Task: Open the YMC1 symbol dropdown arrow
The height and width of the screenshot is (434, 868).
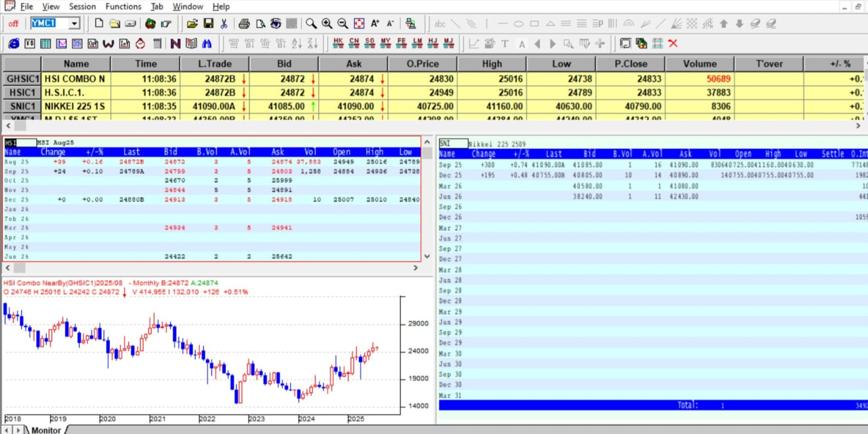Action: (x=74, y=24)
